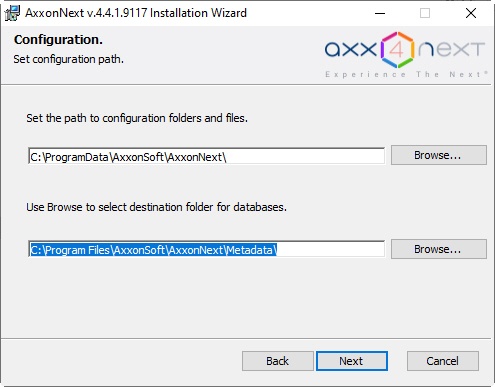
Task: Cancel the installation
Action: 443,361
